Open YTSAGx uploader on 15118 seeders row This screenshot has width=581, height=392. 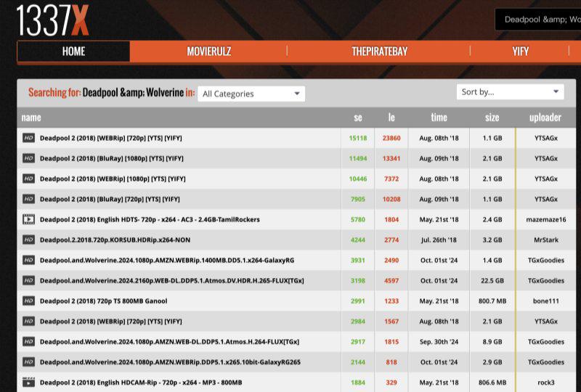coord(546,138)
